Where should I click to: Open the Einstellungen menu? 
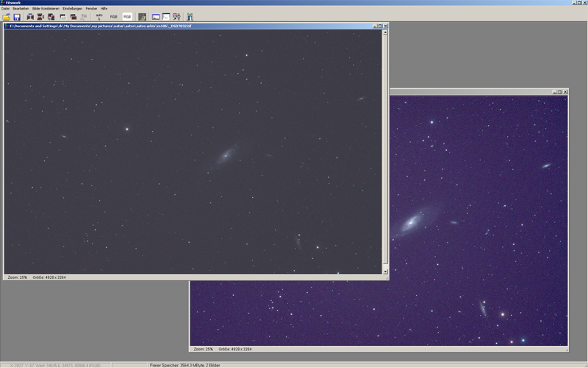pos(72,8)
